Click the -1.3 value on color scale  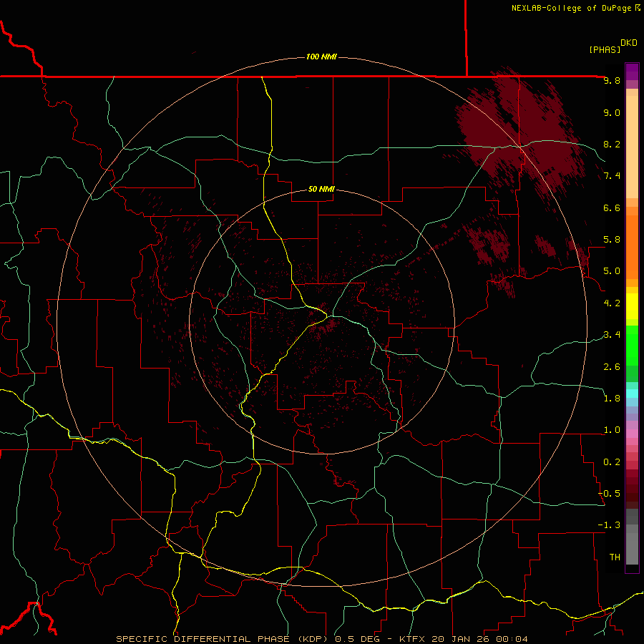(x=609, y=525)
